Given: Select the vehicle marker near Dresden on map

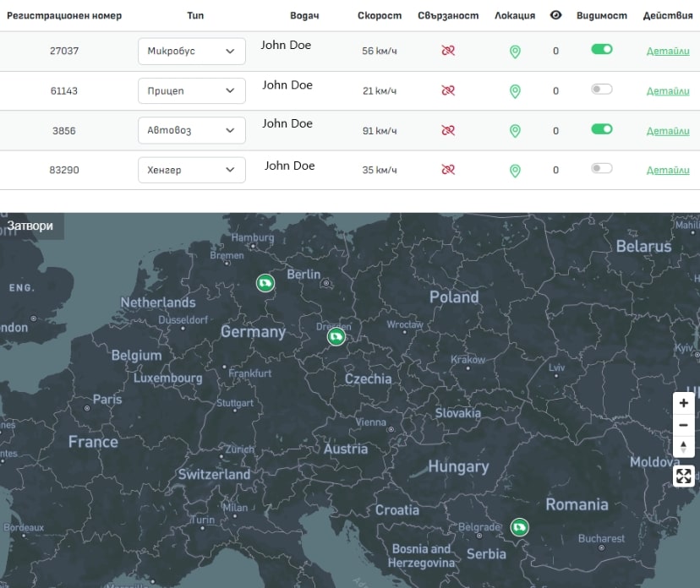Looking at the screenshot, I should (336, 337).
